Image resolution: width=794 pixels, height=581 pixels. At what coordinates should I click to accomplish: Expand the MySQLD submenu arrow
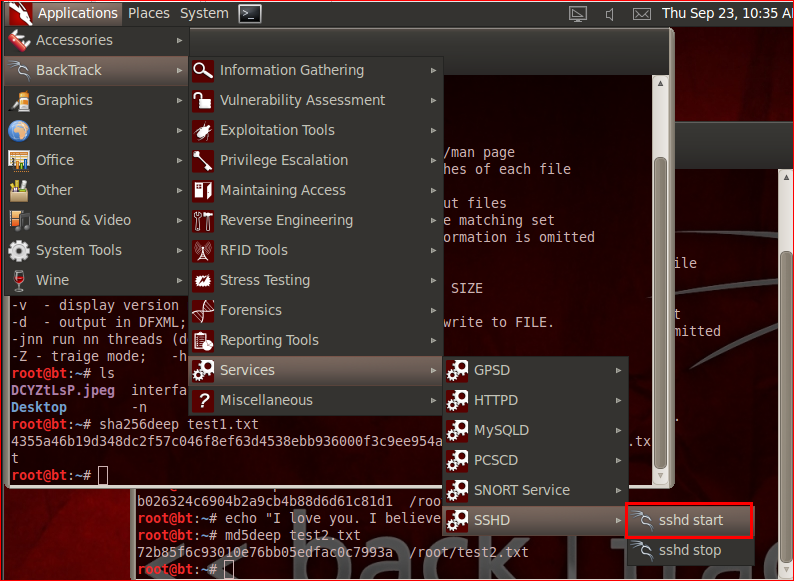pos(619,430)
